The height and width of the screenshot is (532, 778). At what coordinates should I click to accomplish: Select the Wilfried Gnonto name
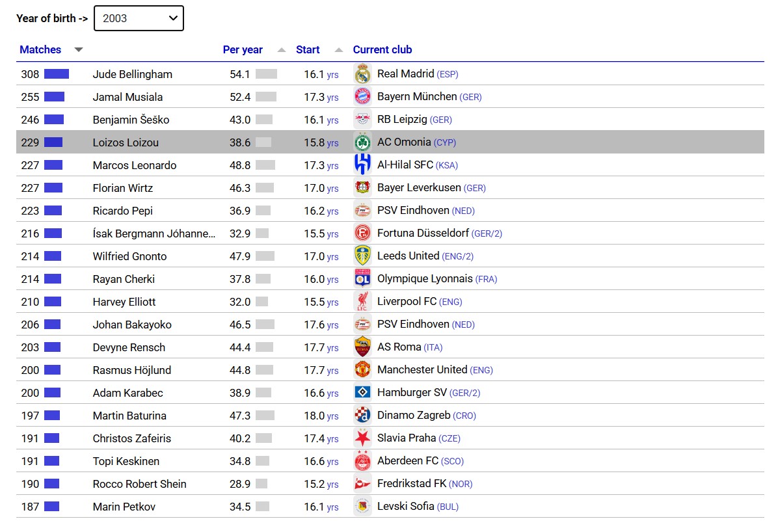(129, 257)
